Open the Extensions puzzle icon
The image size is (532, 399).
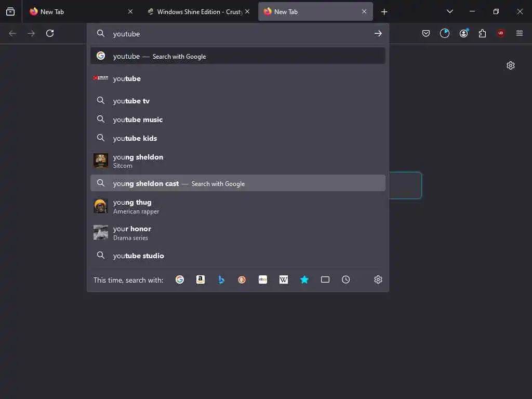(x=482, y=33)
